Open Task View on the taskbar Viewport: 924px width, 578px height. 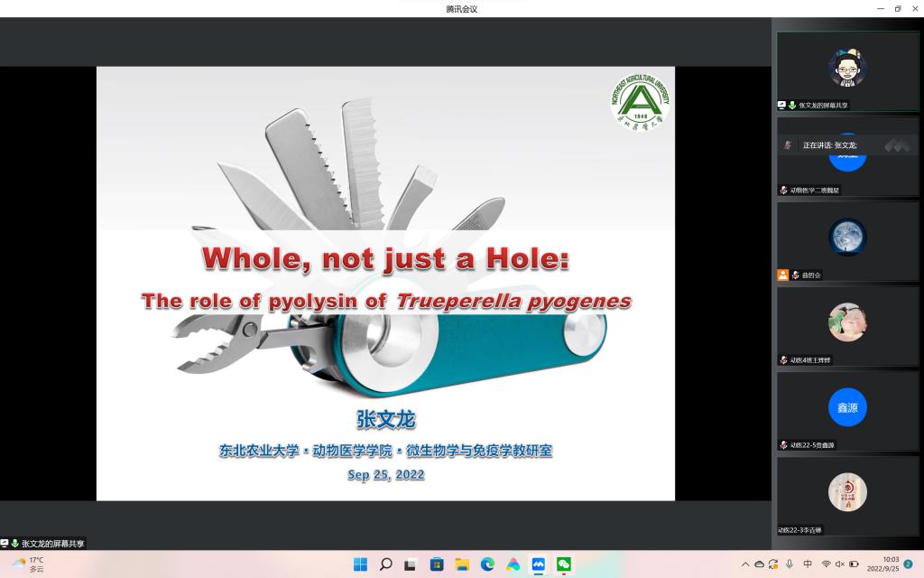(x=411, y=564)
